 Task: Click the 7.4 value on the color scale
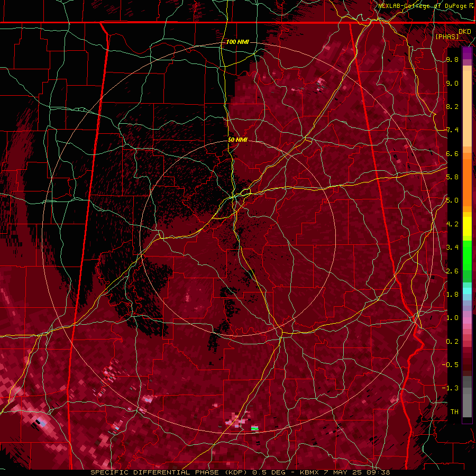point(452,130)
